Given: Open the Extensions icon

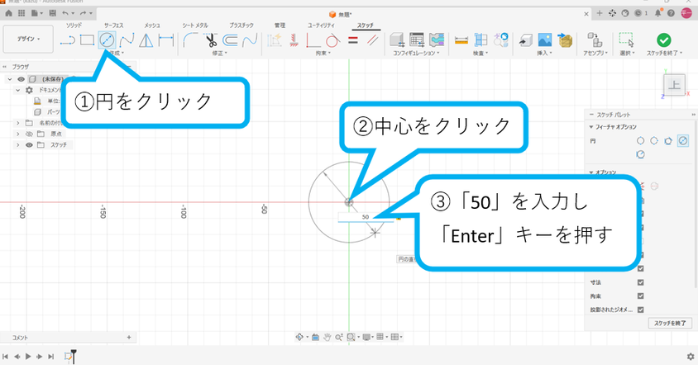Looking at the screenshot, I should (x=612, y=13).
